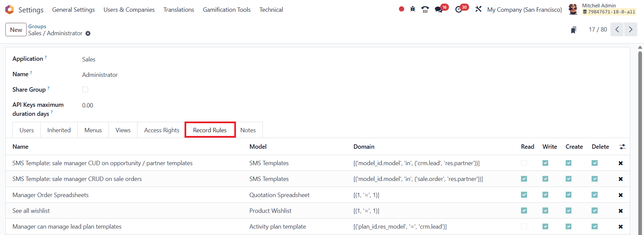Remove Manager can manage lead plan templates rule
The image size is (644, 235).
[620, 227]
